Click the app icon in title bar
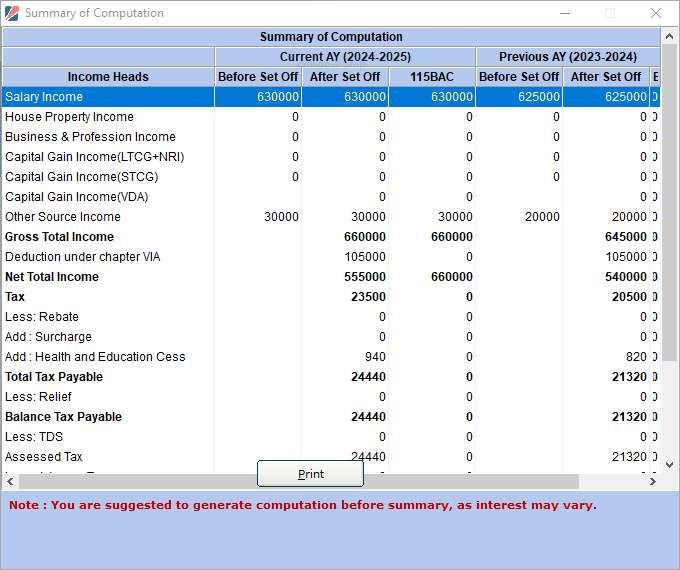The height and width of the screenshot is (570, 680). pos(12,13)
